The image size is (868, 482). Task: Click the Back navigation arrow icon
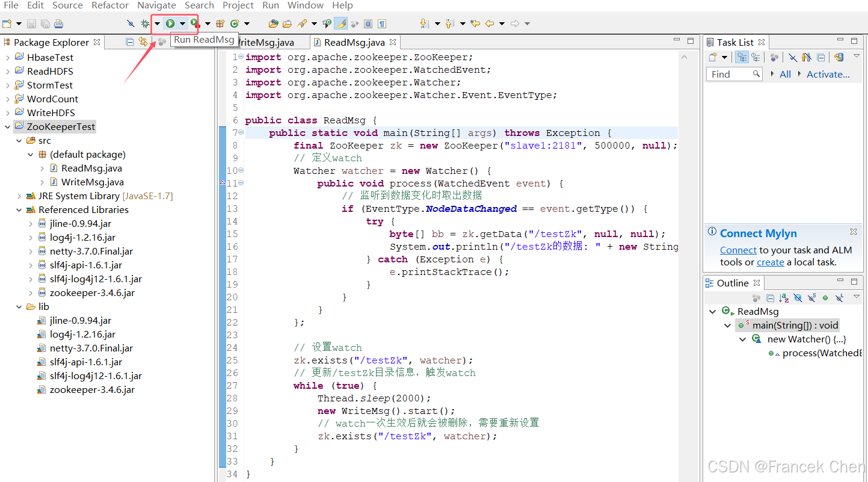point(490,23)
